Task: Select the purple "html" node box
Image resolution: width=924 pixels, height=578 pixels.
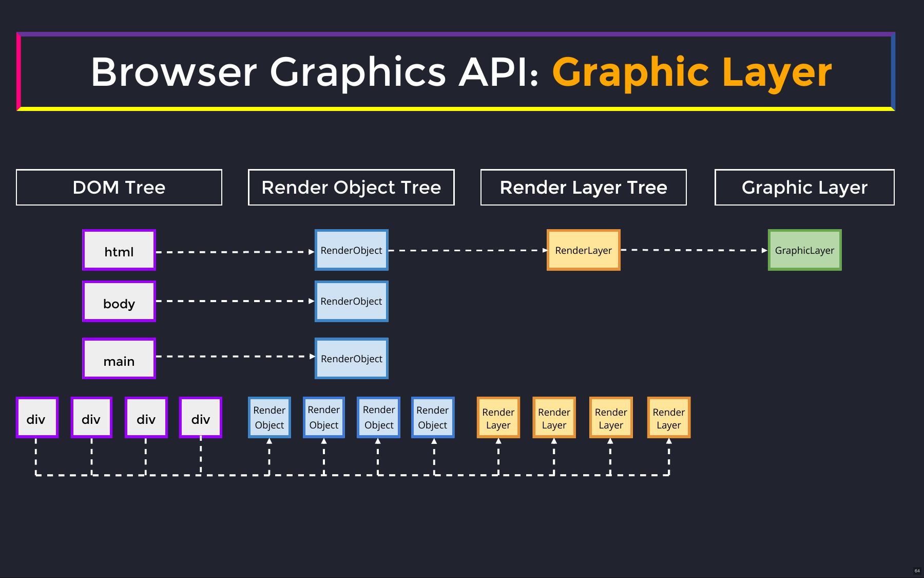Action: [x=119, y=250]
